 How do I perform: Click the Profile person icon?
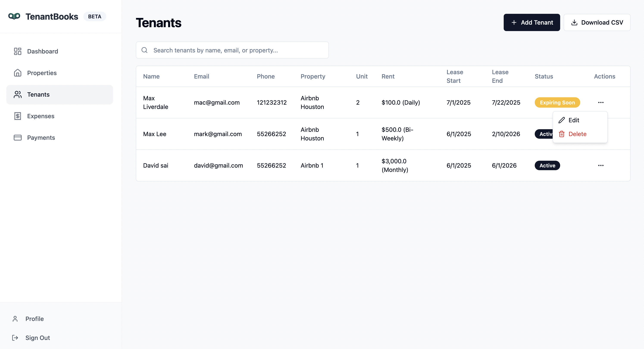point(15,318)
